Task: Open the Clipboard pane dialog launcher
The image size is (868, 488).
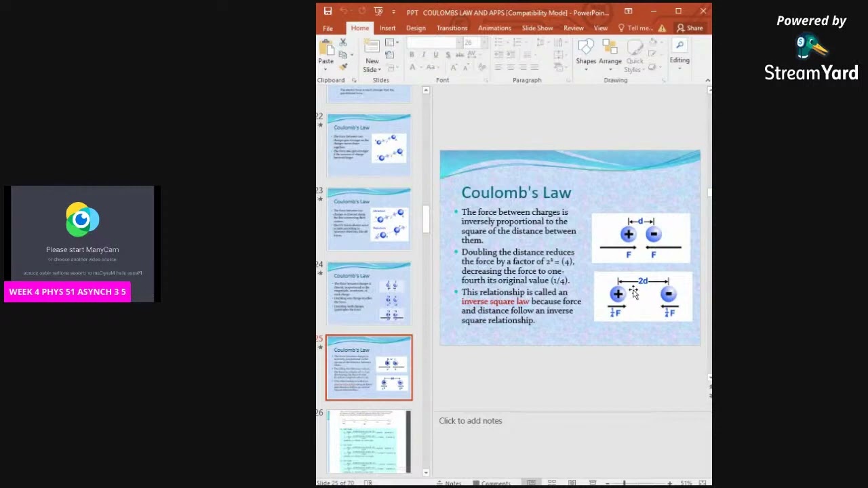Action: point(354,80)
